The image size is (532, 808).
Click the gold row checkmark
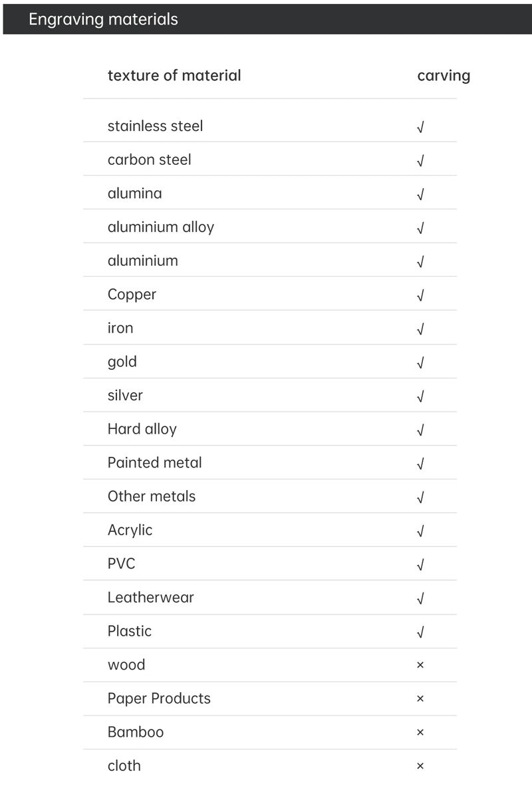tap(420, 362)
